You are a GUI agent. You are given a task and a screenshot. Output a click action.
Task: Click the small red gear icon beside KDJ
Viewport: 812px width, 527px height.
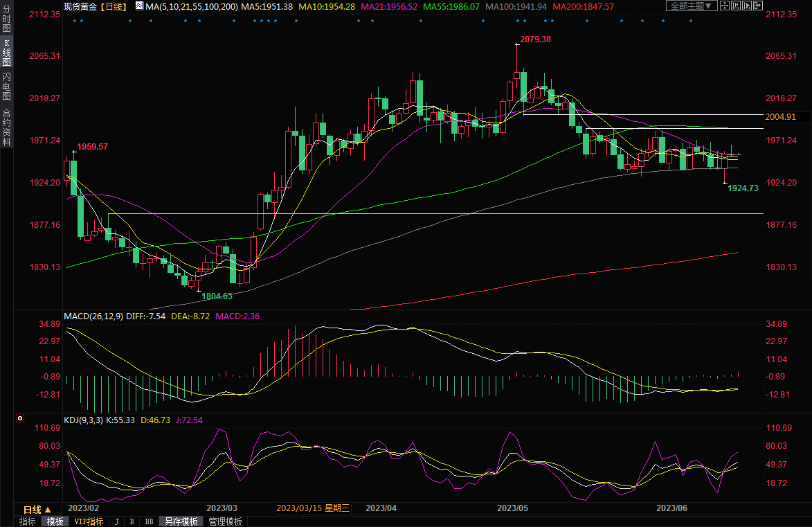pyautogui.click(x=19, y=419)
